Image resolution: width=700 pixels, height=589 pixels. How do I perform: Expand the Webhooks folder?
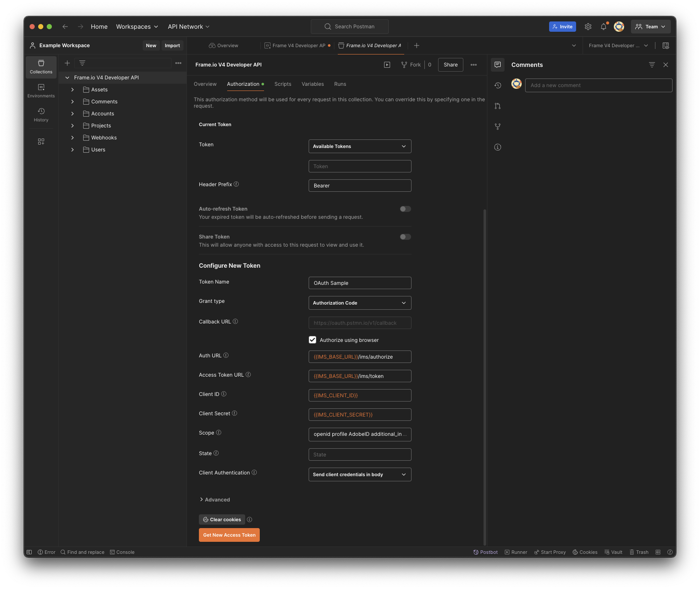coord(72,137)
